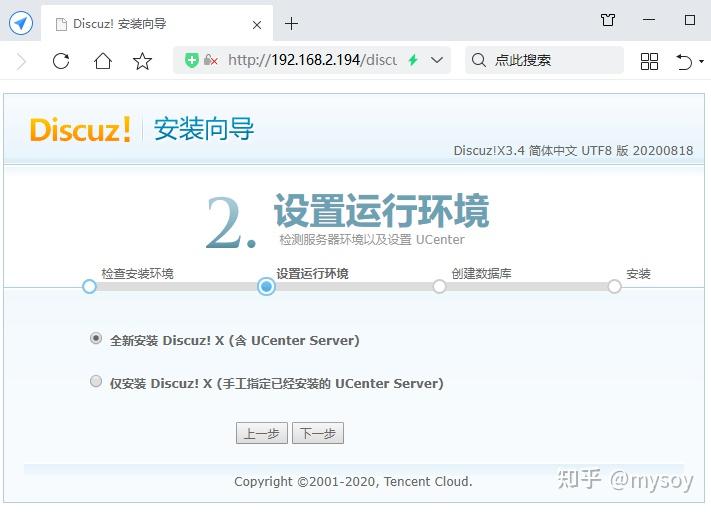
Task: Focus the 点此搜索 search box
Action: point(544,60)
